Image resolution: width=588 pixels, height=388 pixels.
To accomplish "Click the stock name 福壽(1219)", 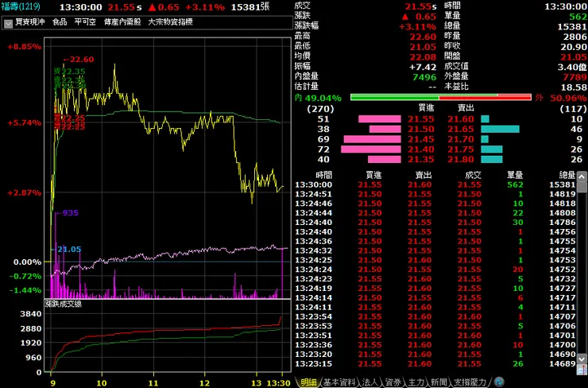I will [x=21, y=6].
